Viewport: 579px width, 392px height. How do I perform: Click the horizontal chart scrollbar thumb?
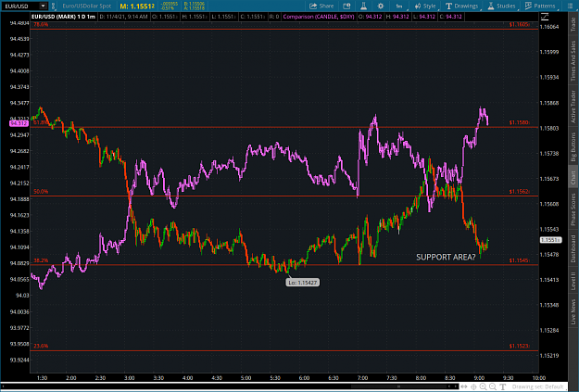[x=398, y=386]
